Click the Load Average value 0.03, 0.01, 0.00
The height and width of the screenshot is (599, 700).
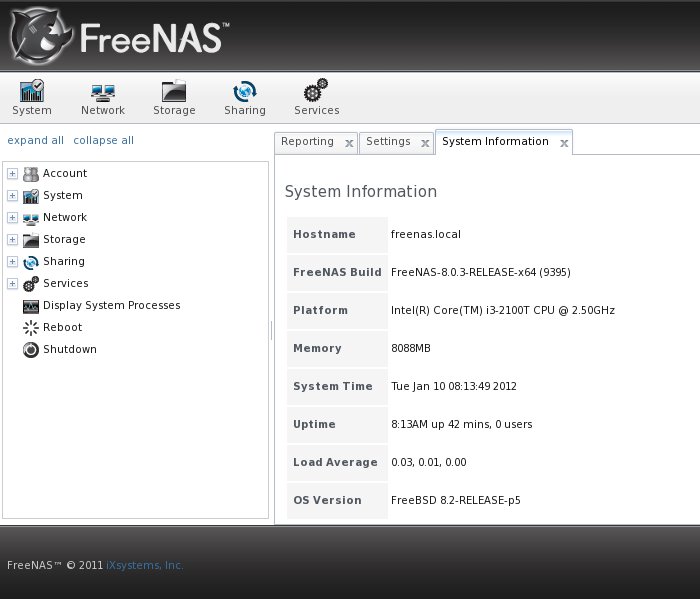pyautogui.click(x=429, y=462)
